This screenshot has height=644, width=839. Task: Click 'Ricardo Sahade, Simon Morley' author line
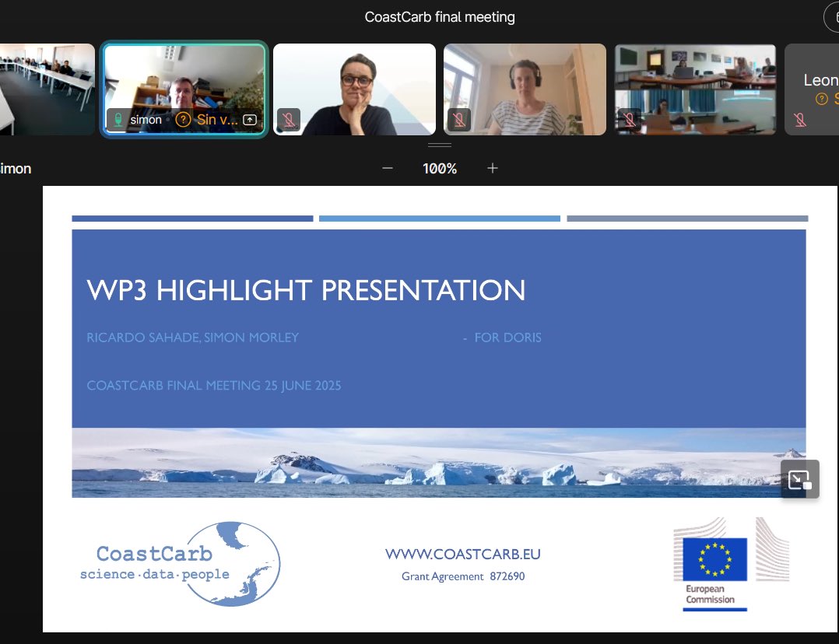pyautogui.click(x=193, y=338)
